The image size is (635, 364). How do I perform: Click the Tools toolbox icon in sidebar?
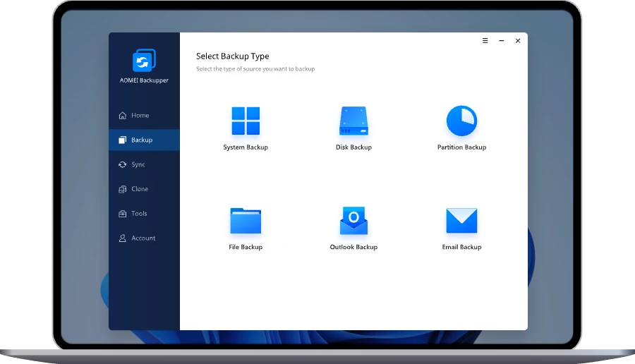pyautogui.click(x=123, y=214)
